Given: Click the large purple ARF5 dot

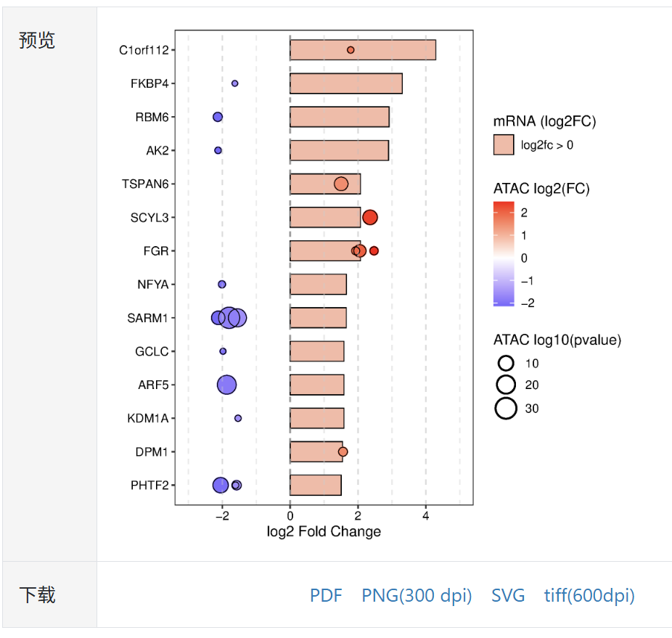Looking at the screenshot, I should coord(227,385).
